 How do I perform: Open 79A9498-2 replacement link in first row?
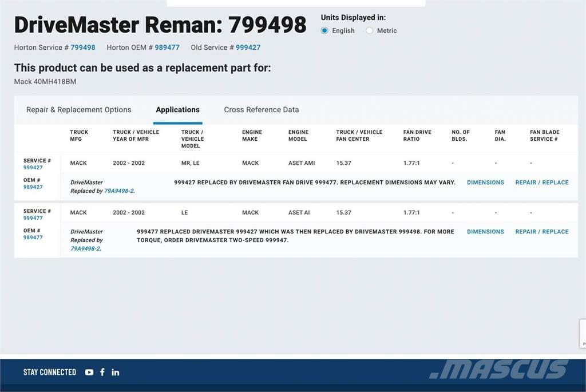(119, 191)
